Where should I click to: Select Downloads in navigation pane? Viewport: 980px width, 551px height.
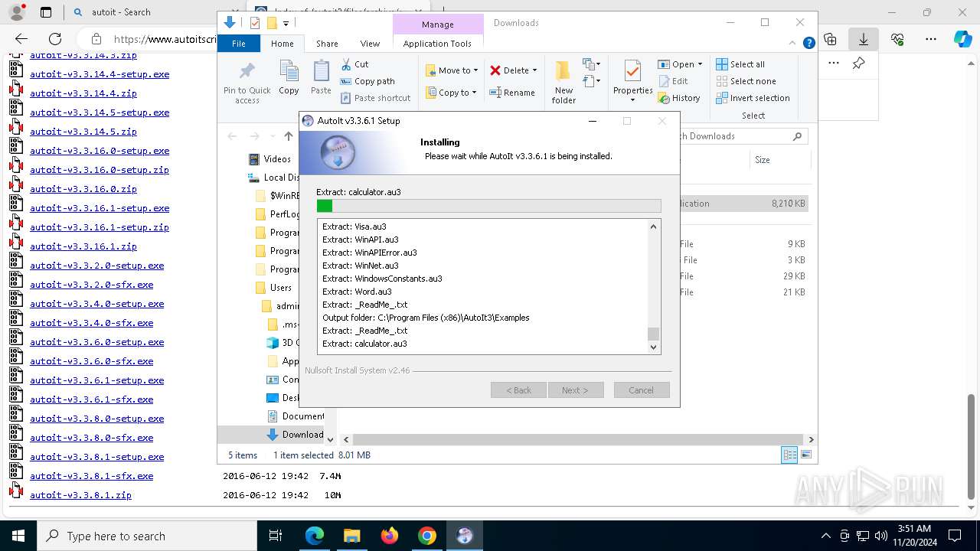295,435
